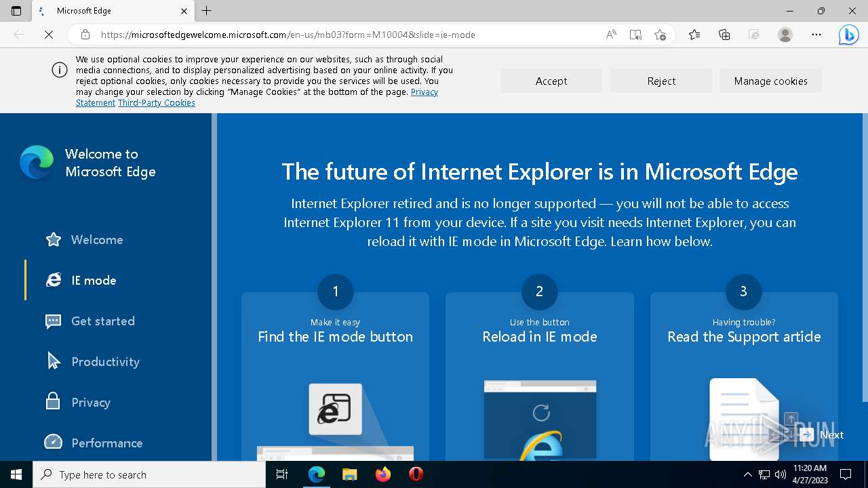The image size is (868, 488).
Task: Click the cookie notice info icon
Action: pos(60,70)
